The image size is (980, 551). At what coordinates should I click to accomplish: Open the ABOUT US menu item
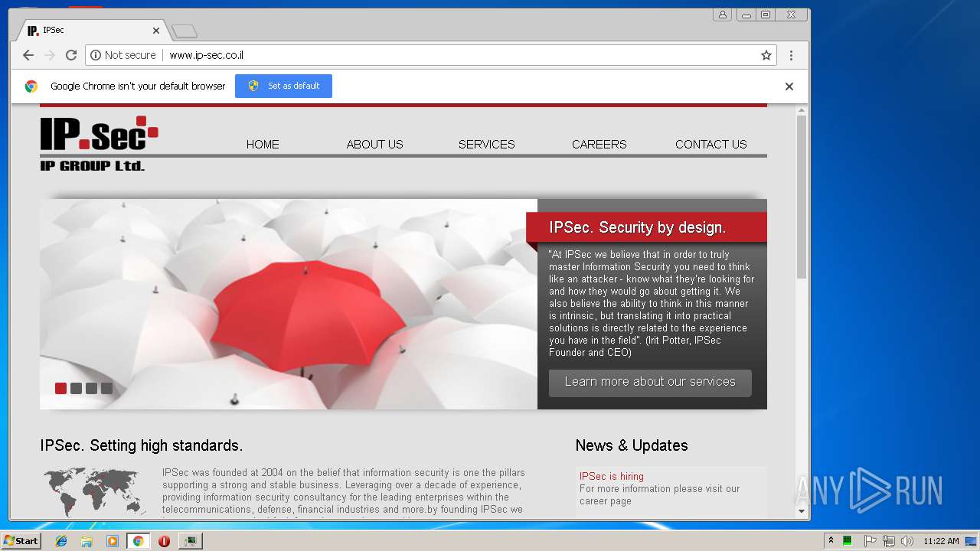[374, 144]
